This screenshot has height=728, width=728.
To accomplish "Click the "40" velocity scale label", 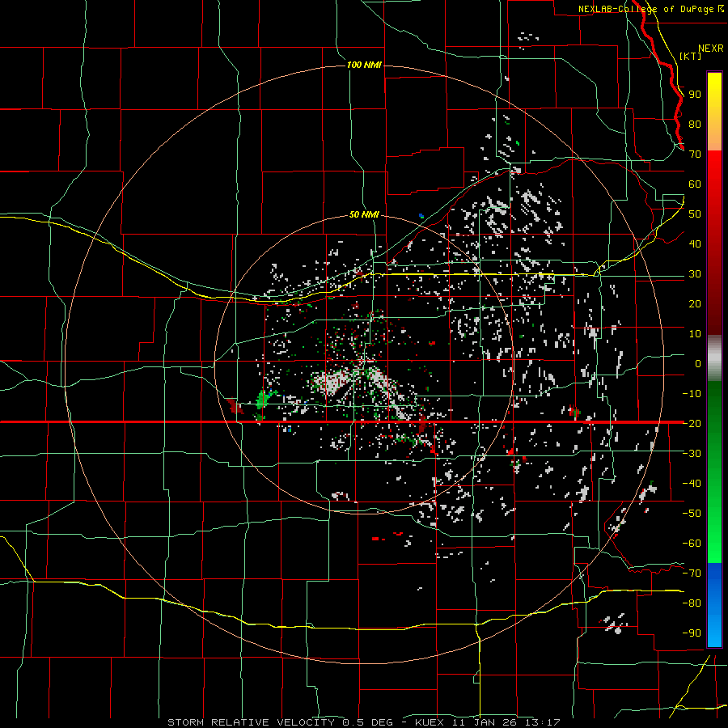I will pos(695,244).
